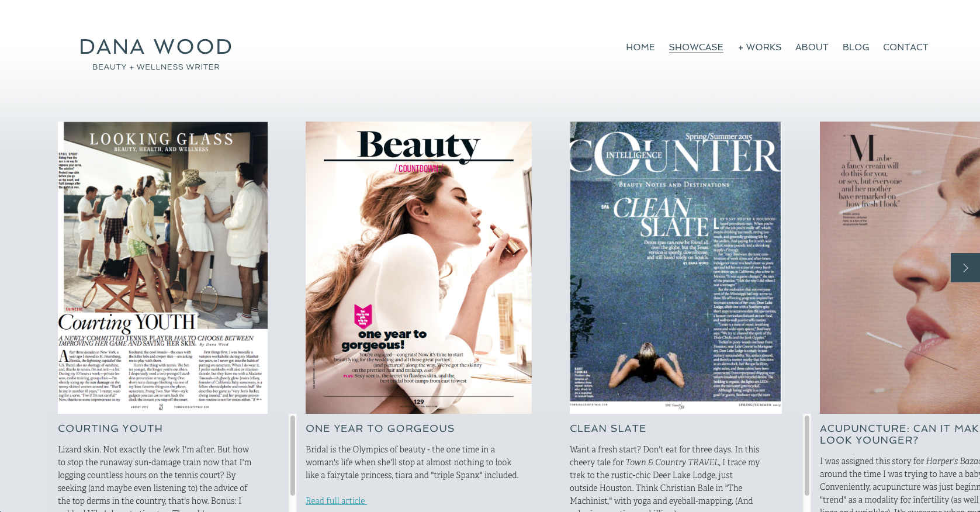Click the Read full article link
This screenshot has width=980, height=512.
click(x=336, y=501)
